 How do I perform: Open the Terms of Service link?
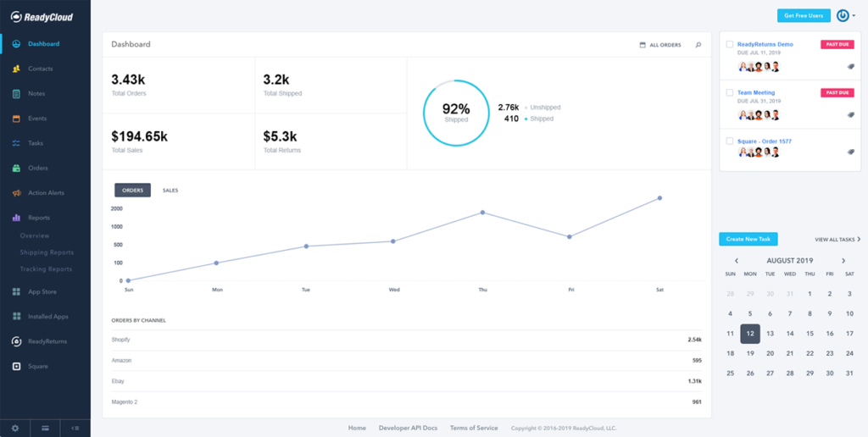[x=474, y=429]
